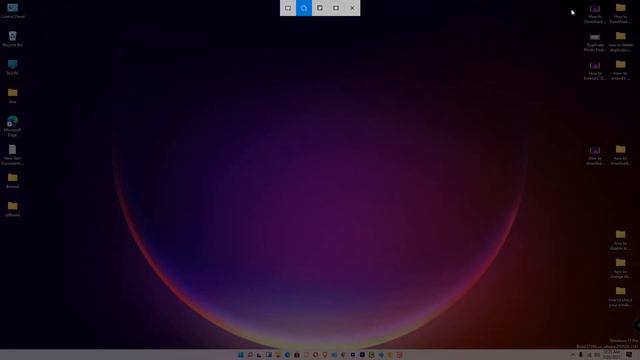The height and width of the screenshot is (360, 640).
Task: Select the Fullscreen Snip mode
Action: pos(336,8)
